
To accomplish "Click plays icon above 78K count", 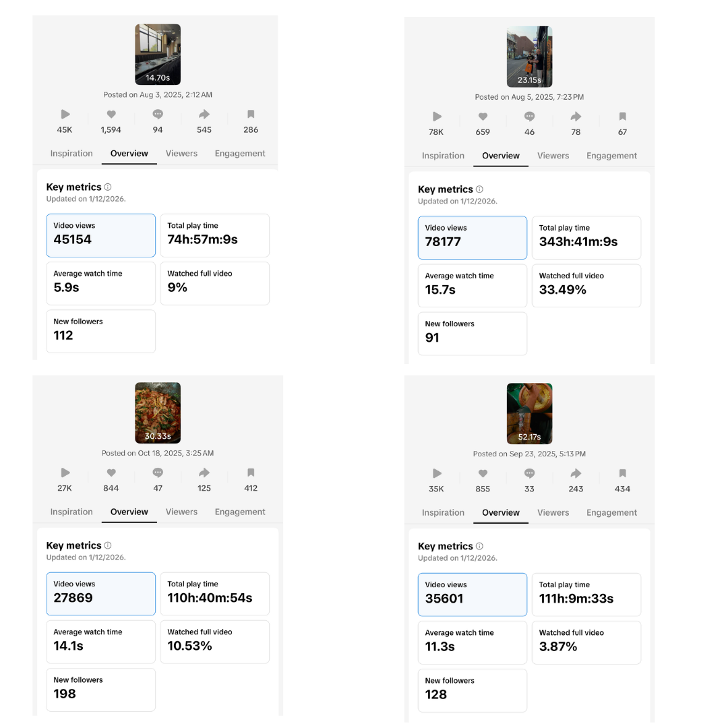I will (437, 117).
